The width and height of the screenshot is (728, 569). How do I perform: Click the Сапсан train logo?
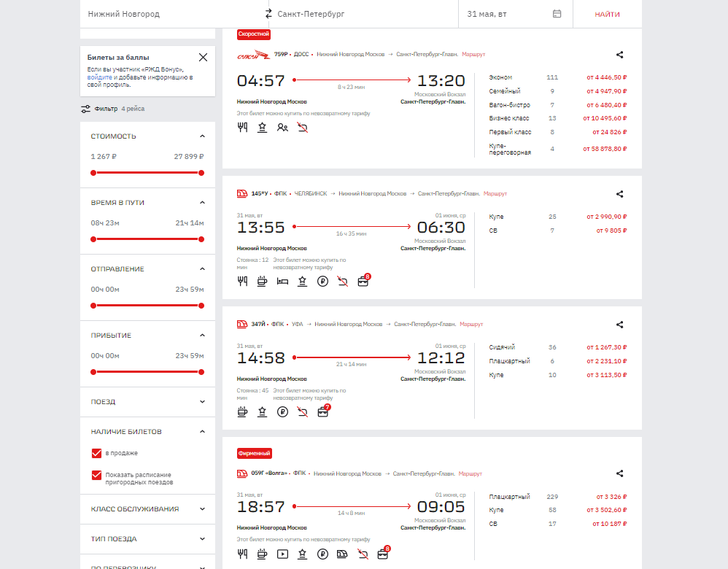point(254,55)
